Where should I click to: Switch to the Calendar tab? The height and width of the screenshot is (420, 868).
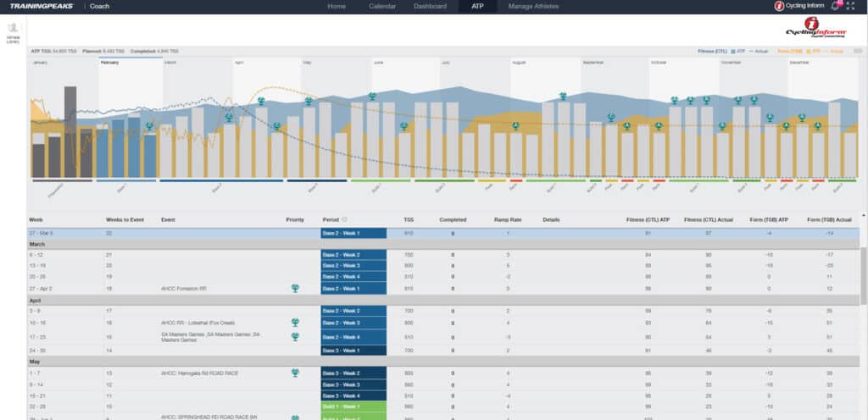click(x=382, y=6)
